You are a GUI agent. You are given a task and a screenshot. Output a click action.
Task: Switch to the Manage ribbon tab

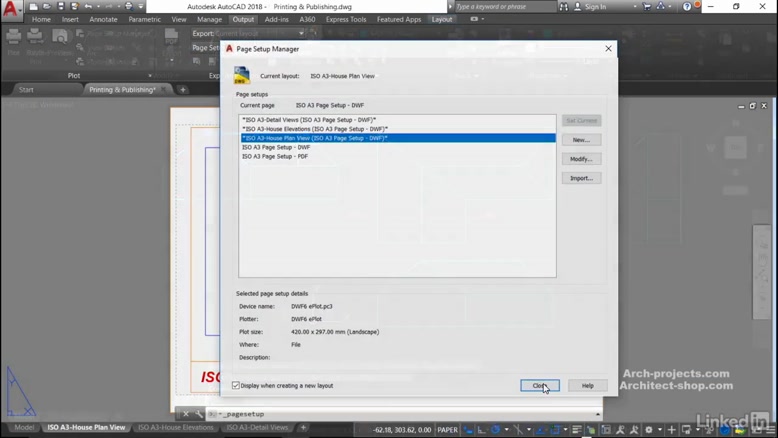209,19
